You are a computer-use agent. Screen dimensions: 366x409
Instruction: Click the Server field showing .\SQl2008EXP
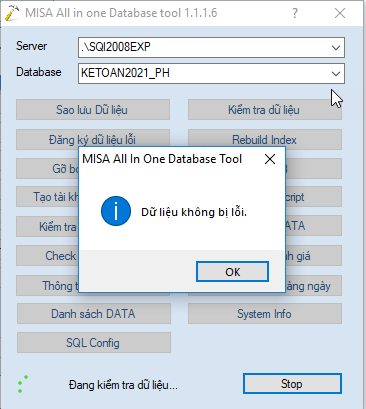[211, 47]
